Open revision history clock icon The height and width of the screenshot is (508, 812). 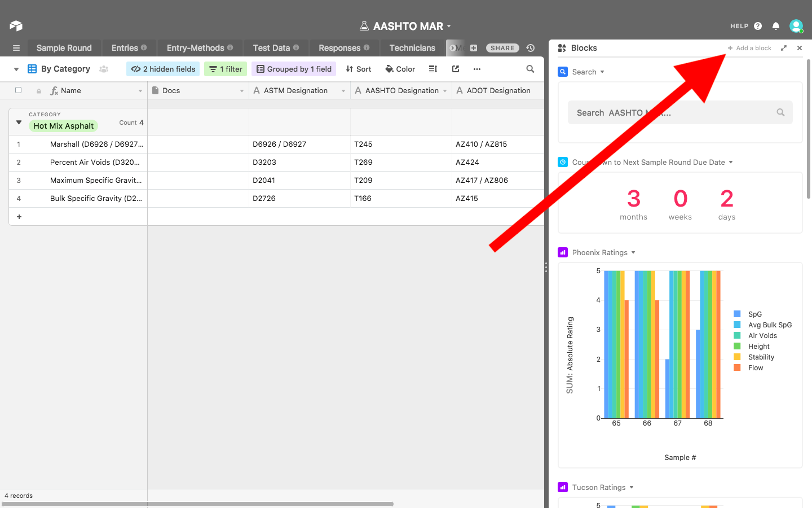pyautogui.click(x=531, y=48)
